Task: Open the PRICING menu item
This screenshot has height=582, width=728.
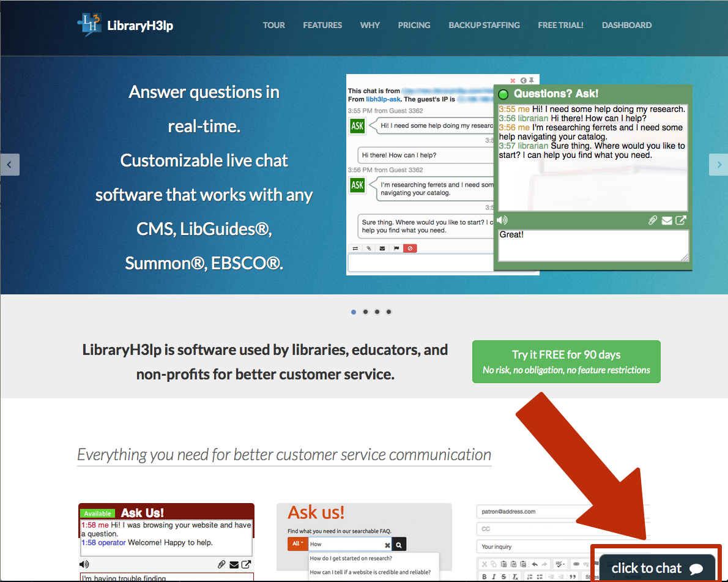Action: [x=414, y=25]
